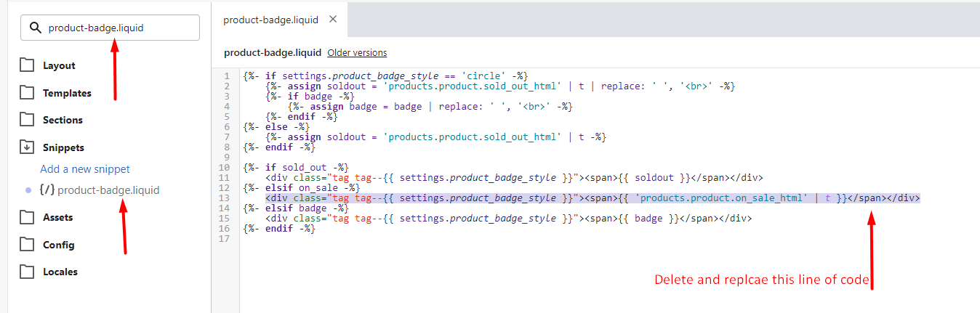Close the product-badge.liquid tab
This screenshot has height=313, width=980.
[333, 19]
